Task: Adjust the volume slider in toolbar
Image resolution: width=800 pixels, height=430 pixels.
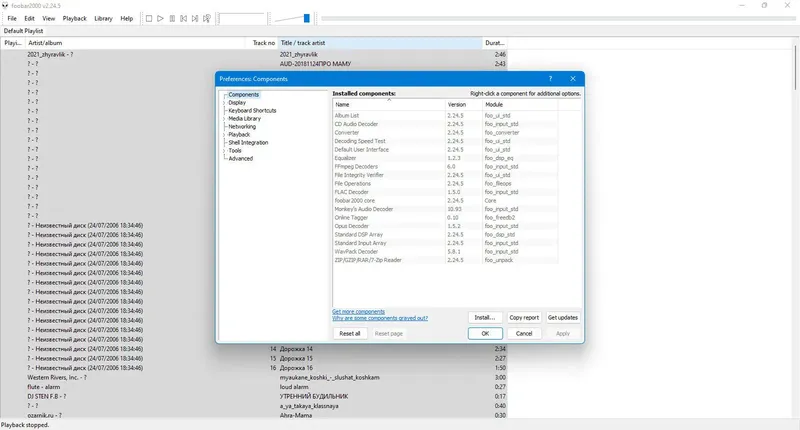Action: click(x=293, y=18)
